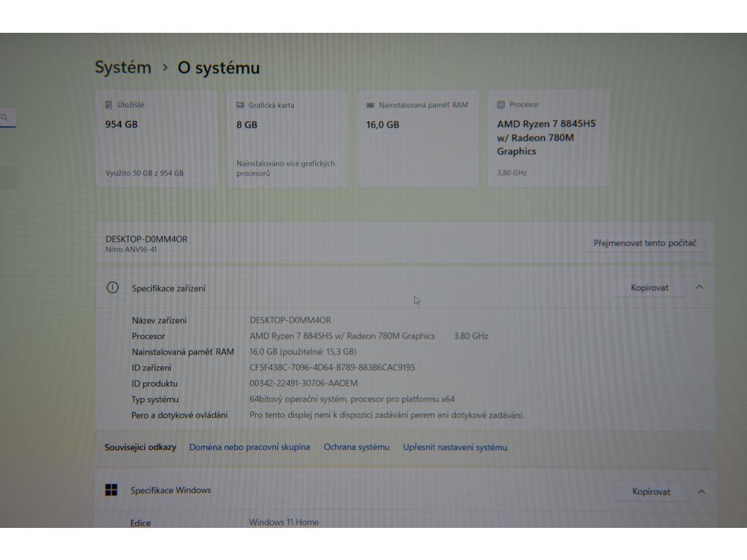
Task: Open Doména nebo pracovní skupina link
Action: (249, 447)
